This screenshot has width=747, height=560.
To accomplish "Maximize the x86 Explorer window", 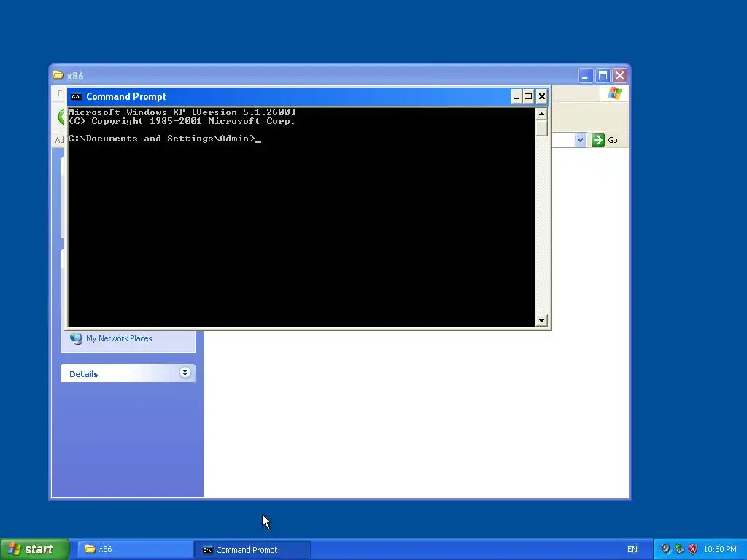I will tap(603, 76).
